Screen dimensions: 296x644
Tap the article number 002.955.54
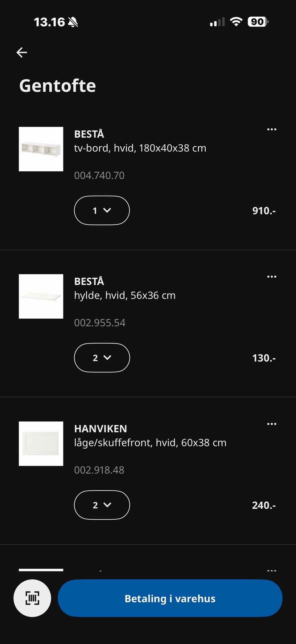coord(100,323)
